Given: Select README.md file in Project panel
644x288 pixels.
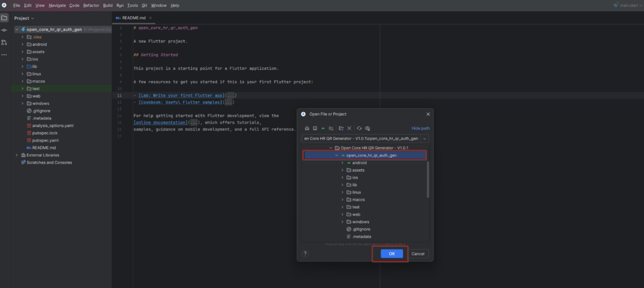Looking at the screenshot, I should 44,148.
